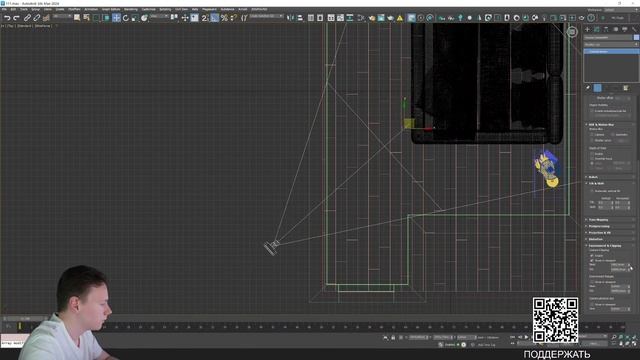Collapse the Tilt & Shift rollout
The height and width of the screenshot is (360, 640).
pos(610,183)
